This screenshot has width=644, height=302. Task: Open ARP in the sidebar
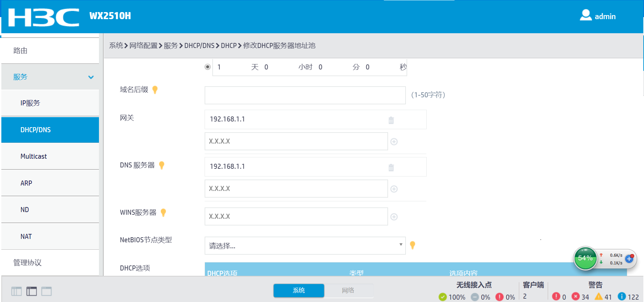(x=50, y=183)
